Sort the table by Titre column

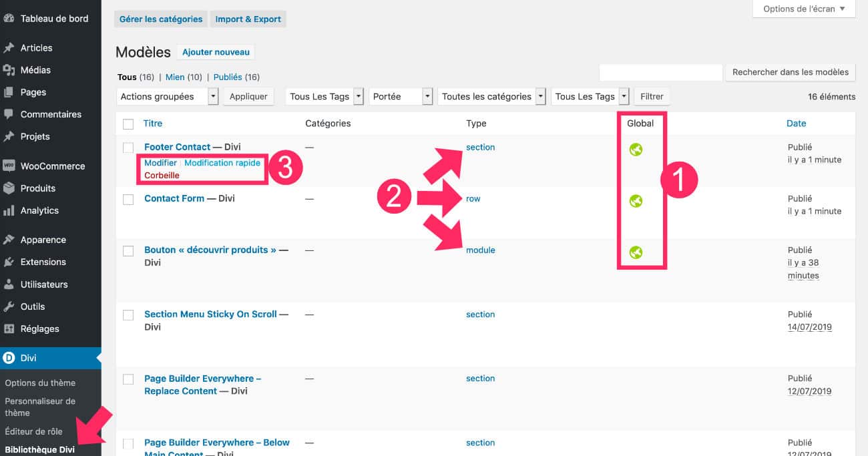(153, 124)
